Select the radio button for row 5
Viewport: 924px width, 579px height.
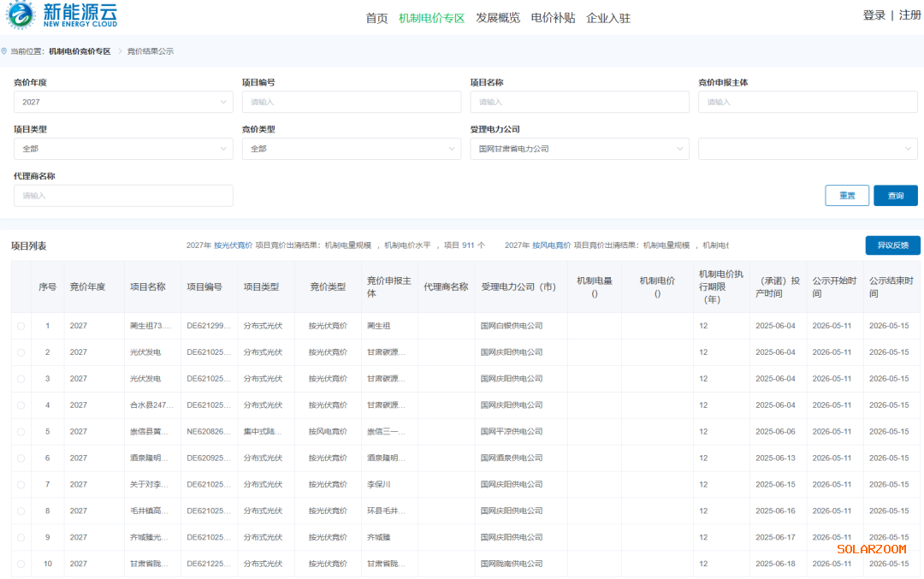(x=21, y=432)
